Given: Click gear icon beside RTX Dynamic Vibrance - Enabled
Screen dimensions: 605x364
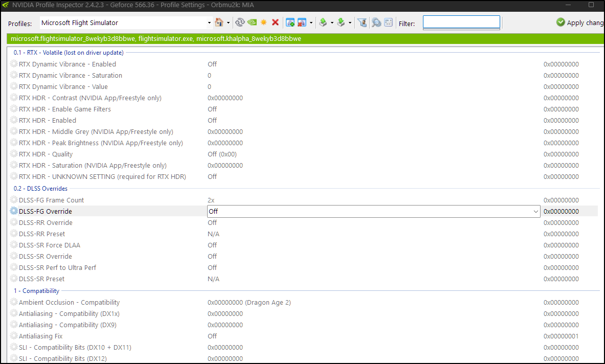Looking at the screenshot, I should [14, 63].
